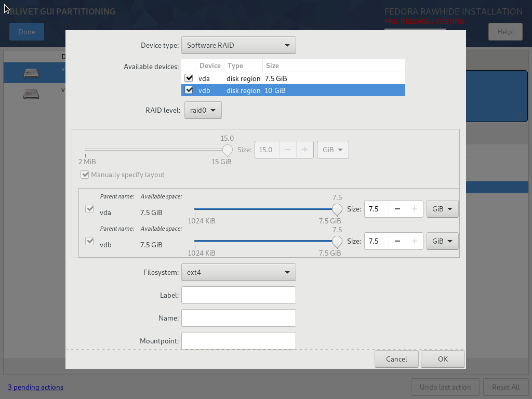Select the second disk icon in sidebar
This screenshot has width=532, height=399.
(31, 94)
